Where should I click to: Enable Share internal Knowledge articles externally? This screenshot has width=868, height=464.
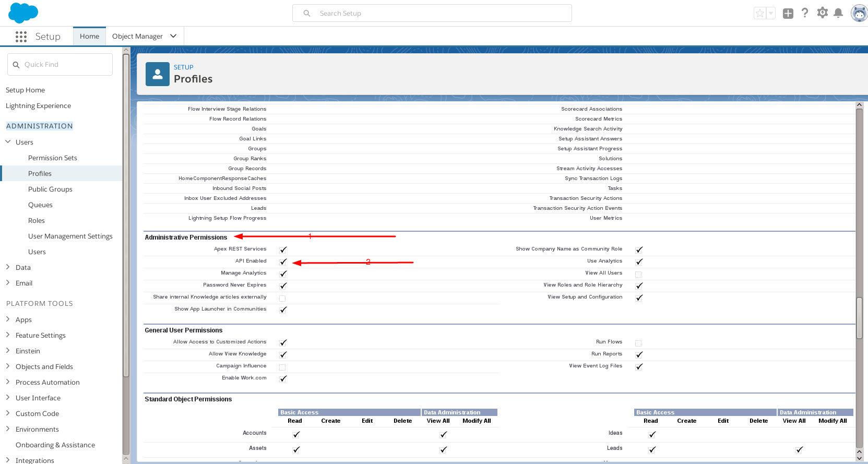(282, 298)
